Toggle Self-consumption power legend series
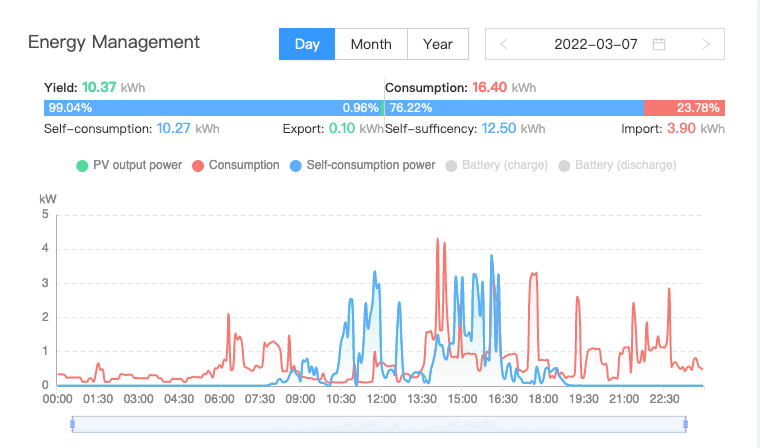 coord(362,165)
